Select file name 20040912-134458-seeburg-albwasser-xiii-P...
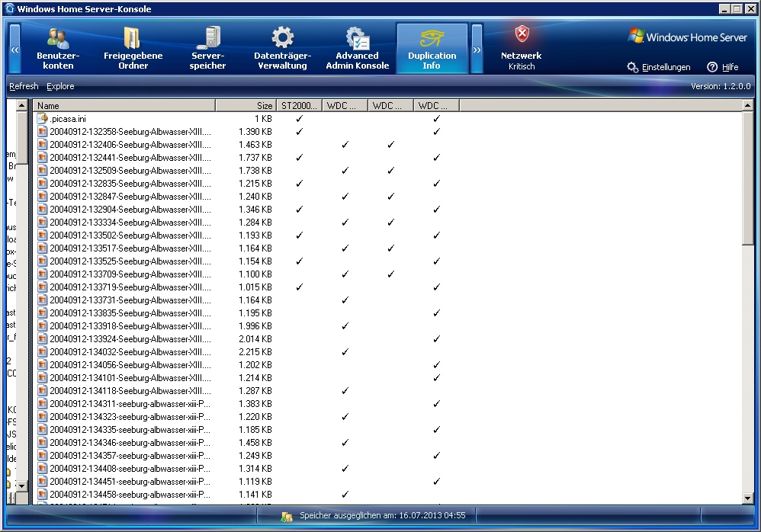761x532 pixels. click(130, 495)
